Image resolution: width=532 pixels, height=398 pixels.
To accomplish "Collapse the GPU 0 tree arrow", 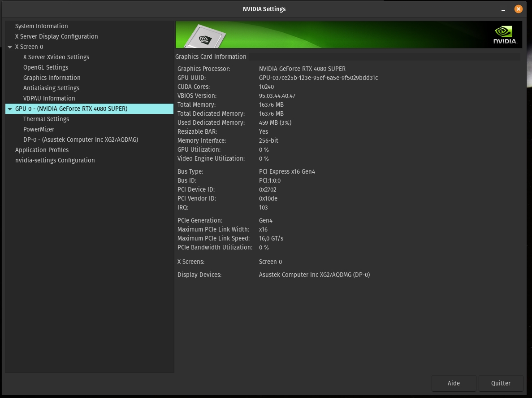I will tap(10, 109).
